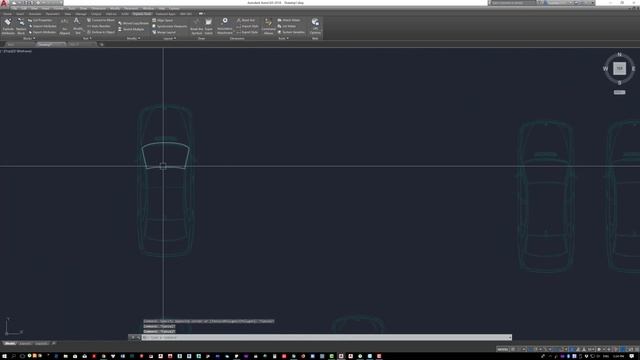Open the AutoCAD application menu button
The width and height of the screenshot is (640, 360).
click(x=4, y=3)
